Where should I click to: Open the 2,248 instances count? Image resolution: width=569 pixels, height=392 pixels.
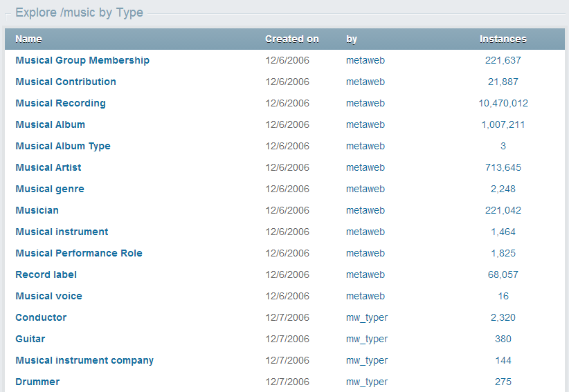coord(503,189)
